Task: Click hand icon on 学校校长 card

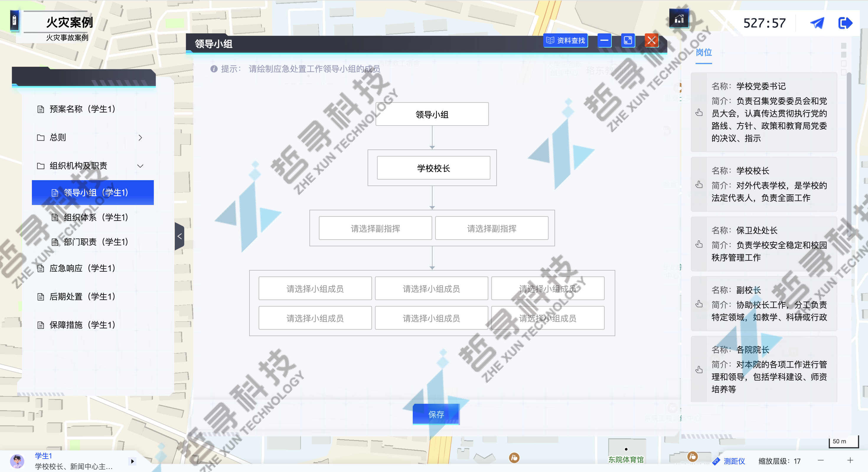Action: click(x=699, y=184)
